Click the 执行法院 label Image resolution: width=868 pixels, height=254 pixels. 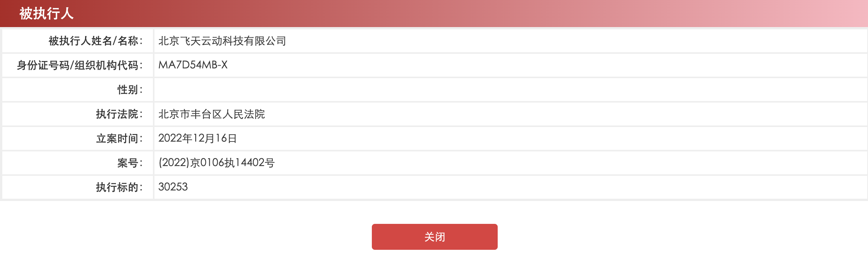click(x=119, y=114)
